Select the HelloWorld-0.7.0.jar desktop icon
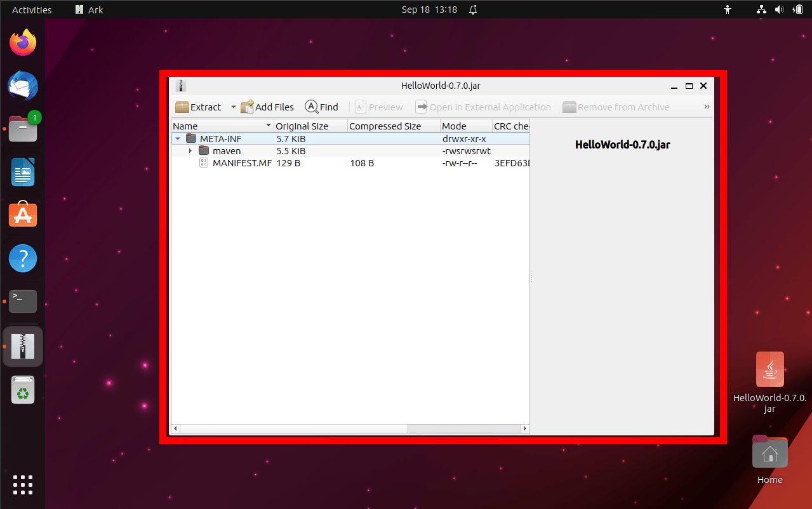 (x=769, y=369)
